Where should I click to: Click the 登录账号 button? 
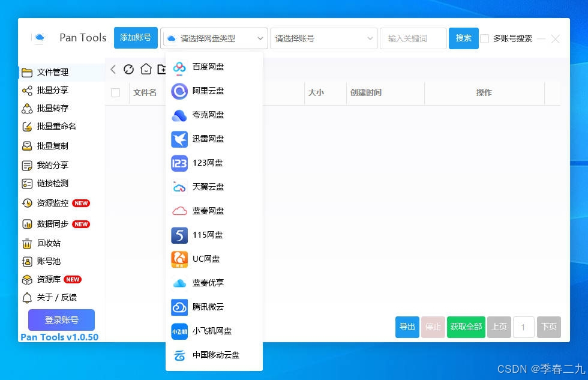pos(61,320)
